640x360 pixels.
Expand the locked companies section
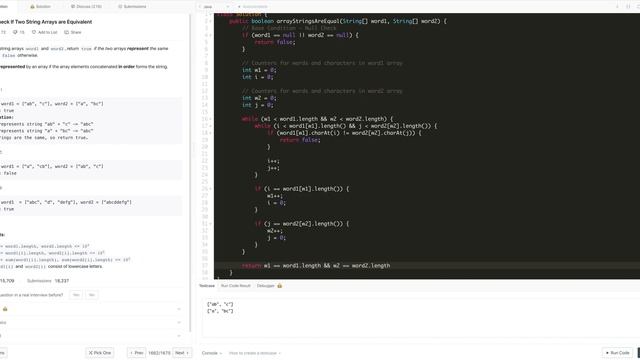(x=179, y=309)
